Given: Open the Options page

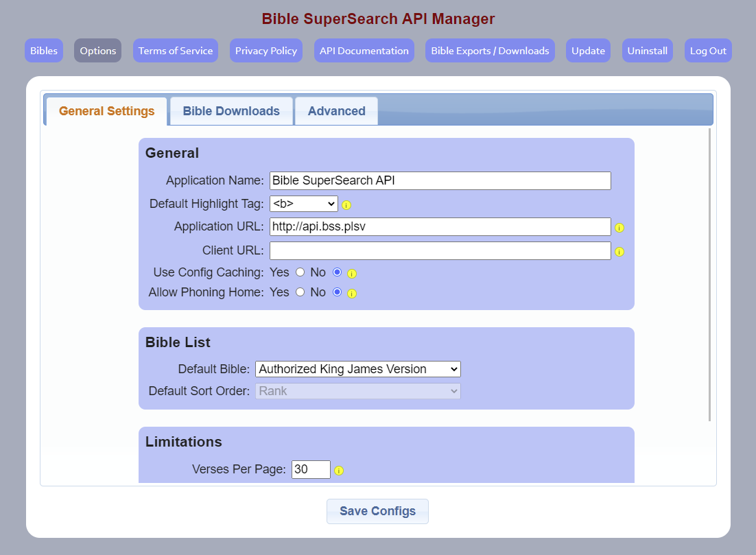Looking at the screenshot, I should [98, 51].
